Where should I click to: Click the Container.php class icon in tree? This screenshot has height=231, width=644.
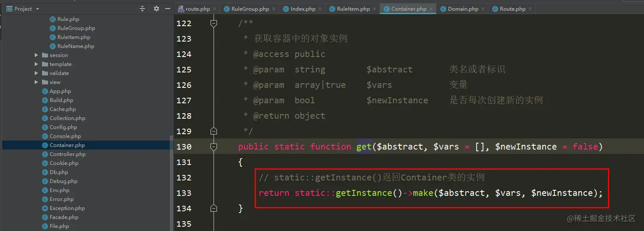(x=45, y=145)
